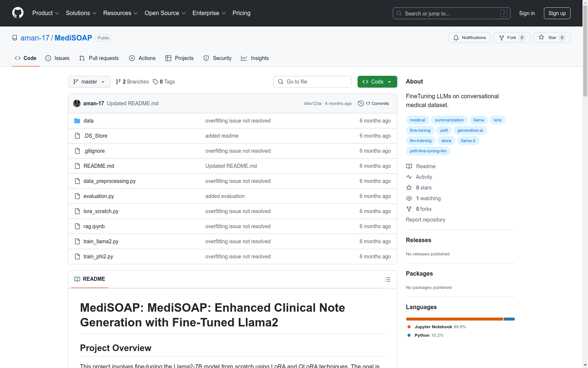Screen dimensions: 588x368
Task: Open commit hash b6a123a
Action: click(313, 103)
